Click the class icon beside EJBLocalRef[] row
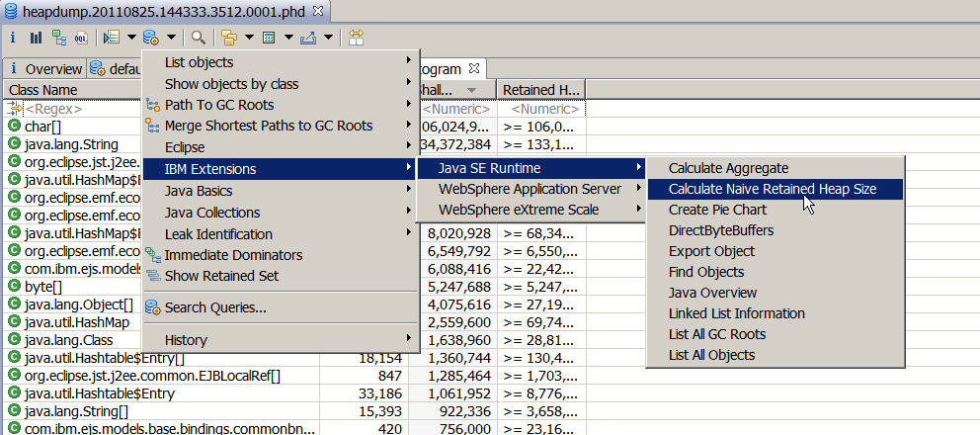 (15, 376)
